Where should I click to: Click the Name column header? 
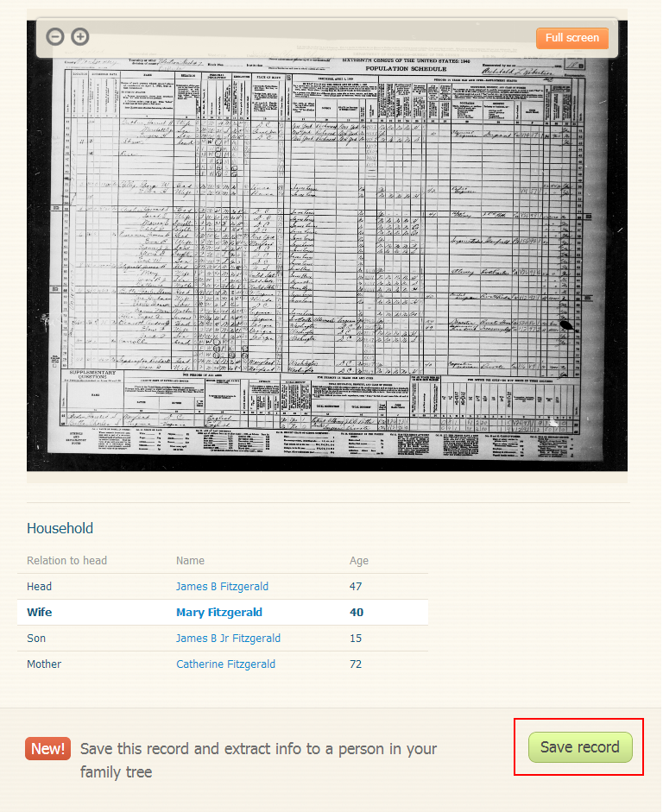point(190,560)
